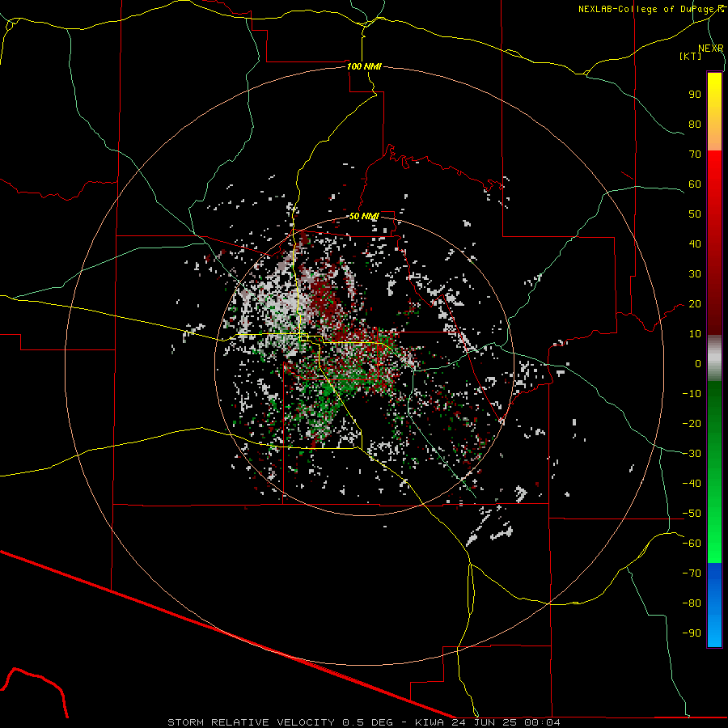Click the -60 value on velocity scale
728x728 pixels.
tap(692, 544)
